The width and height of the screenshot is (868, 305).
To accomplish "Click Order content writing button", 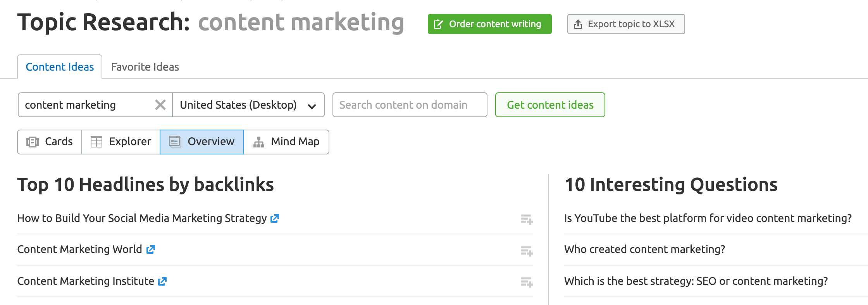I will tap(489, 24).
